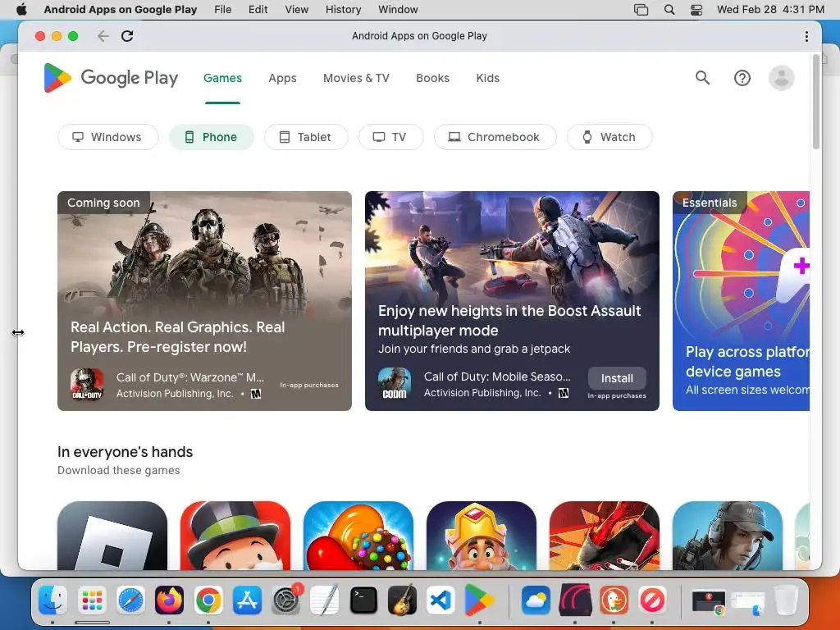Launch Safari from the dock

pos(130,600)
